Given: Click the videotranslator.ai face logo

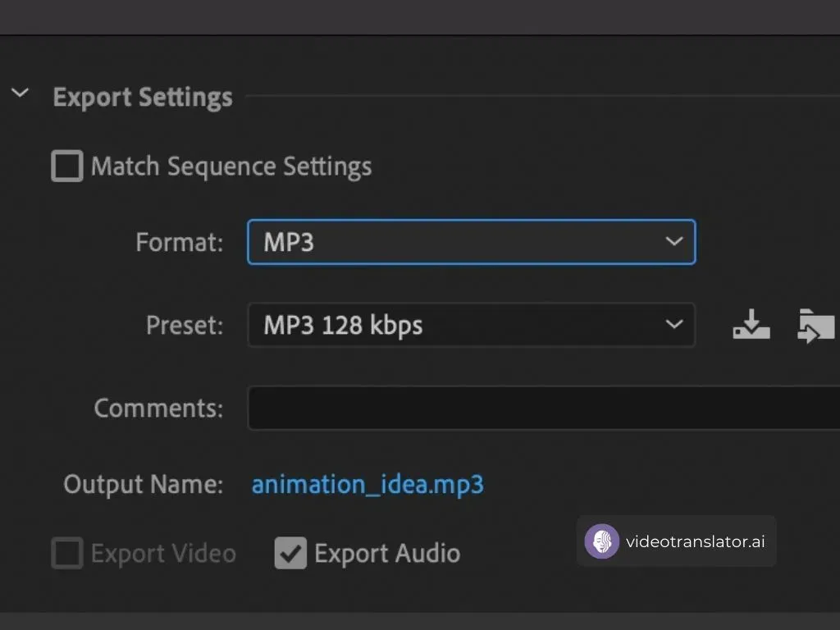Looking at the screenshot, I should click(x=603, y=541).
